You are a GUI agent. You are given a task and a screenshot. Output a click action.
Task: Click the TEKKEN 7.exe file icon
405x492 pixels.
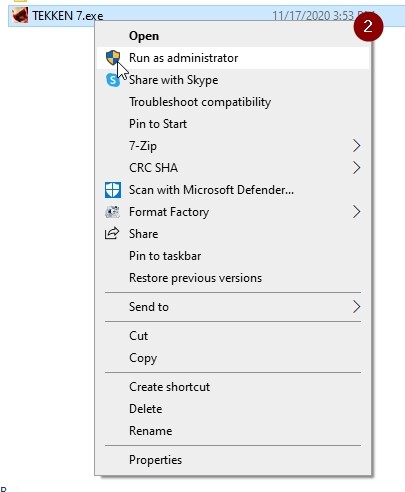click(x=20, y=15)
